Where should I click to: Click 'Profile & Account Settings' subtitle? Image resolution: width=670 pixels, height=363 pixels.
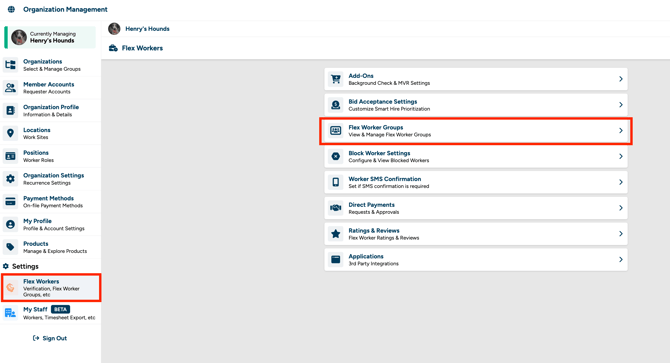(x=54, y=228)
